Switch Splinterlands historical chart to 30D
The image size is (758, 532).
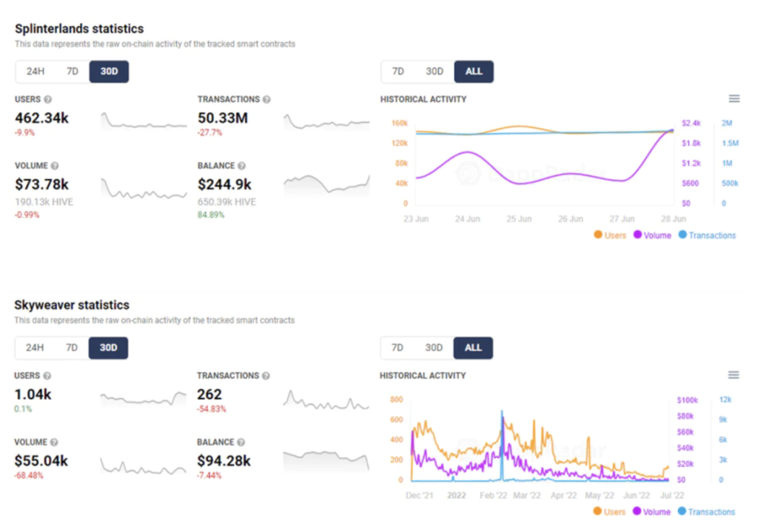(x=434, y=72)
